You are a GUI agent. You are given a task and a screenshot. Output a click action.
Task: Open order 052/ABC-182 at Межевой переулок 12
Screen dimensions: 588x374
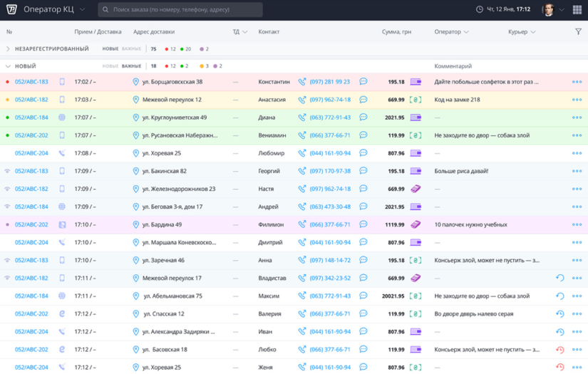pos(31,100)
